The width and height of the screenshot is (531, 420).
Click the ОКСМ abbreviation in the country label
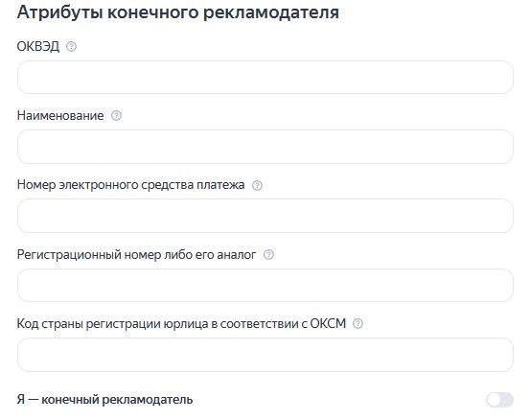tap(328, 324)
